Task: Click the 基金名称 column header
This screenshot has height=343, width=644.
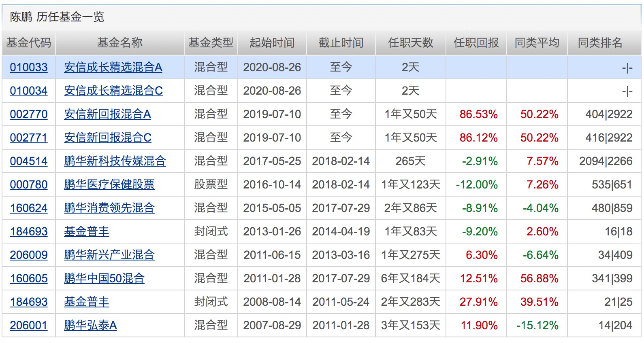Action: (x=120, y=42)
